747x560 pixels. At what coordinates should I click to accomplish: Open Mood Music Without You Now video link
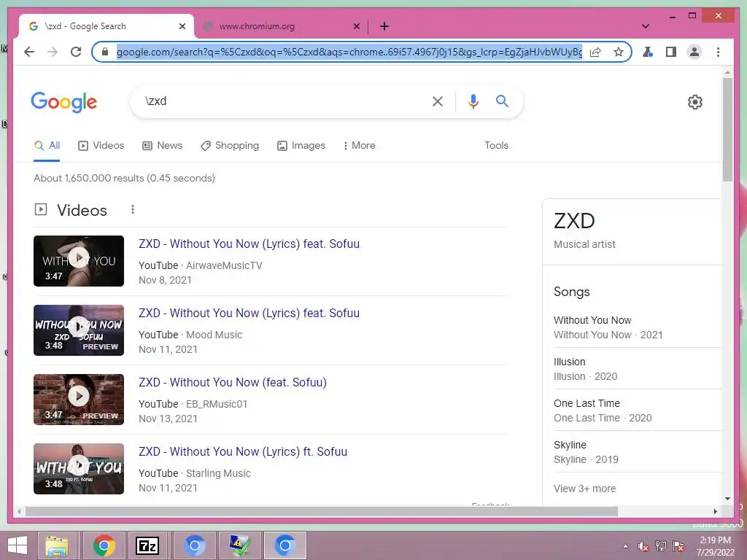pos(249,314)
